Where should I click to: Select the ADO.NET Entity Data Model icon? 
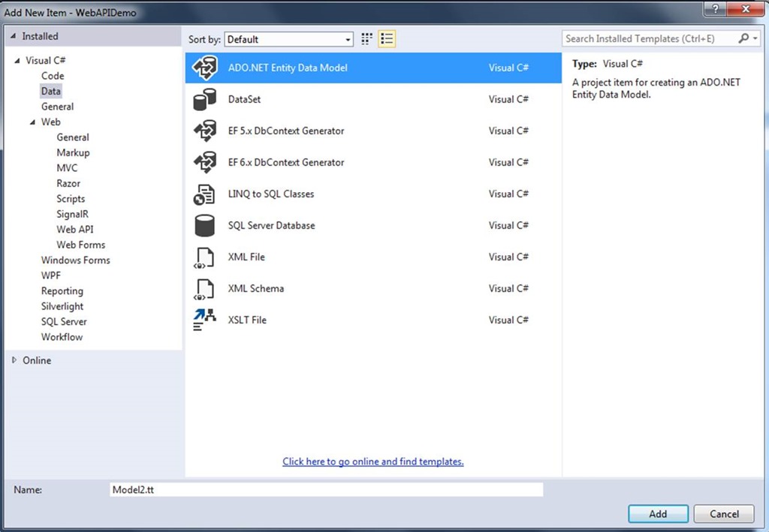(204, 68)
